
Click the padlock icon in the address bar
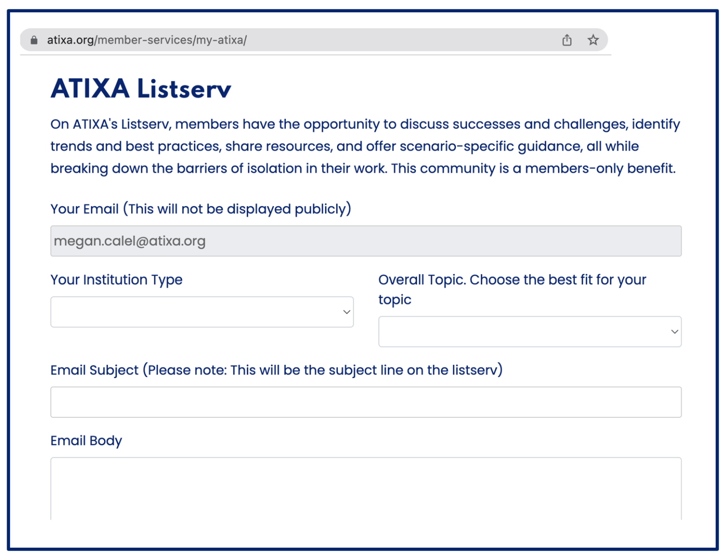coord(34,40)
